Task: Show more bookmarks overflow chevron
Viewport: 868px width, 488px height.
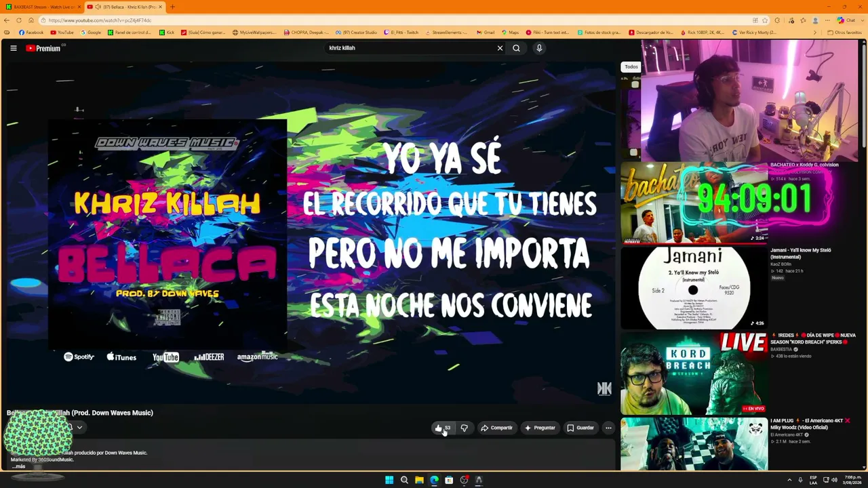Action: click(x=814, y=33)
